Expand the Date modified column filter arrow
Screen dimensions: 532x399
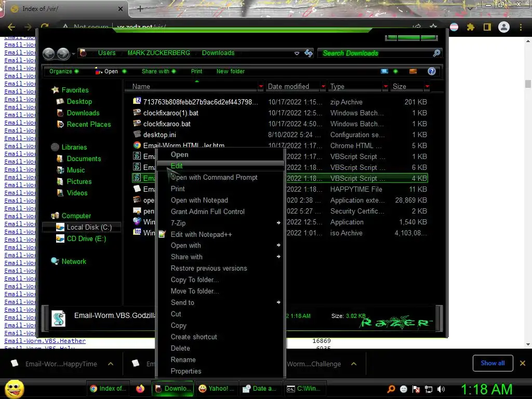(323, 87)
